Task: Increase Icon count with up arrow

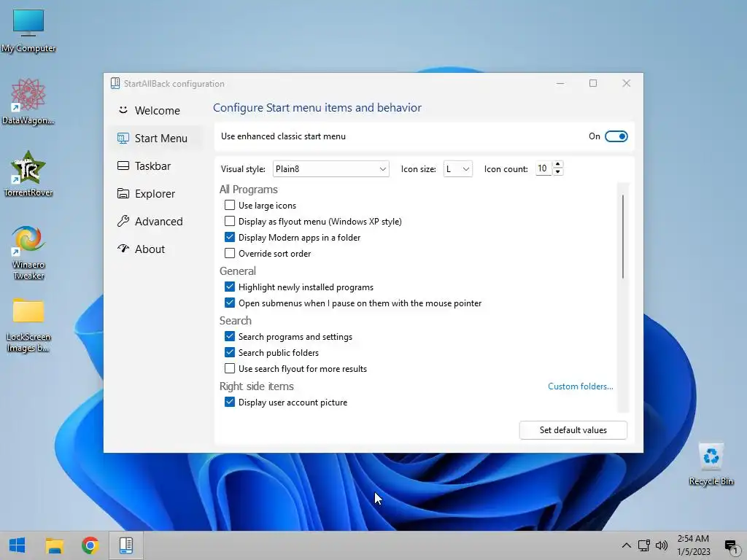Action: [557, 164]
